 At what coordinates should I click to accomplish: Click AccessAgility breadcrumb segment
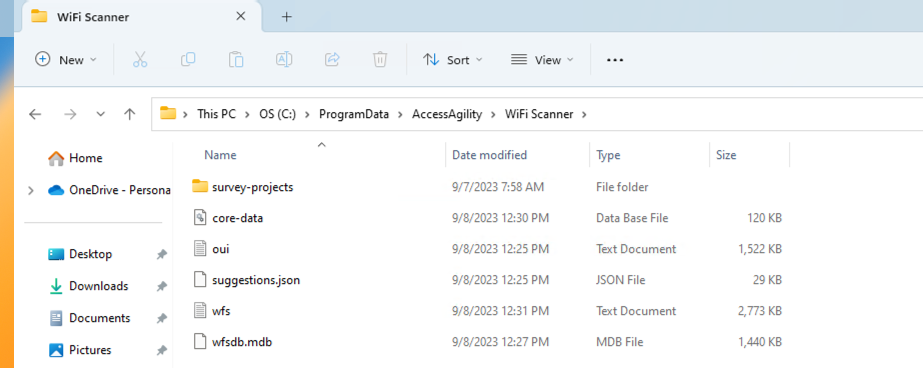[447, 114]
